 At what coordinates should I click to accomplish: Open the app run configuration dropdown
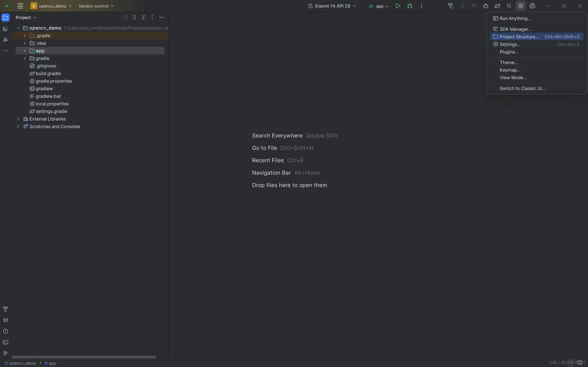(378, 6)
